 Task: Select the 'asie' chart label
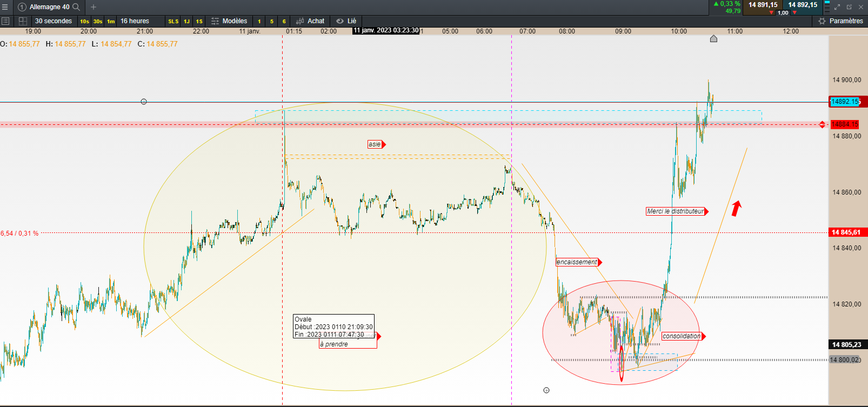(377, 144)
